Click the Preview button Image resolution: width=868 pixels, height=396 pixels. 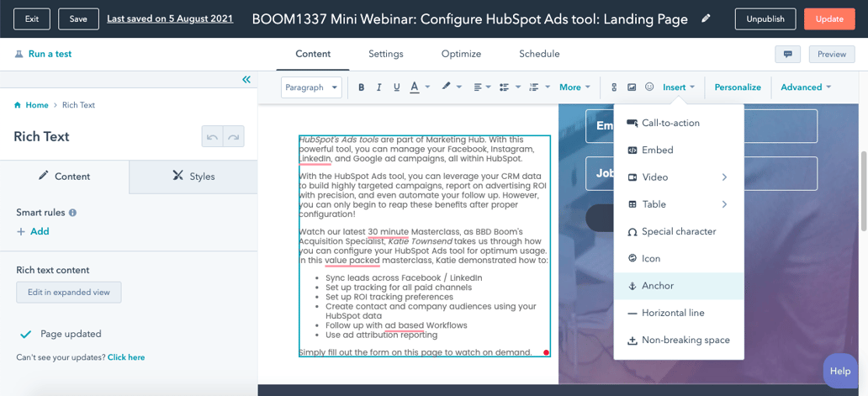coord(832,54)
